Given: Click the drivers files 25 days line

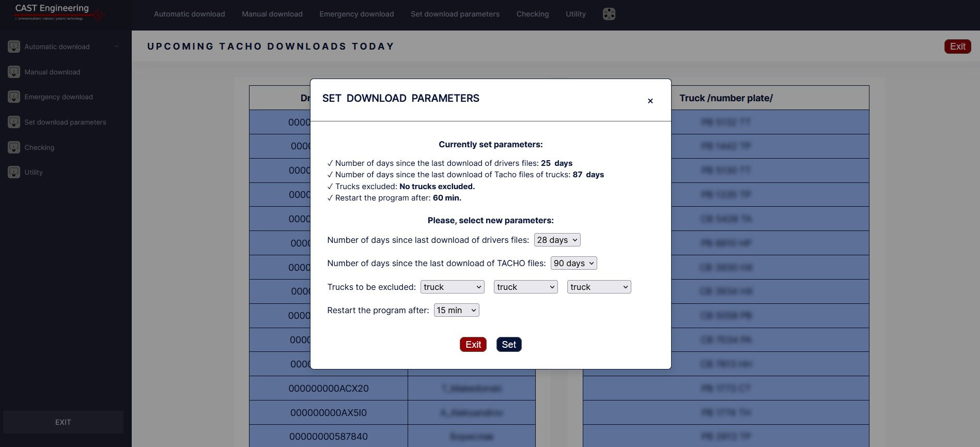Looking at the screenshot, I should (x=450, y=163).
